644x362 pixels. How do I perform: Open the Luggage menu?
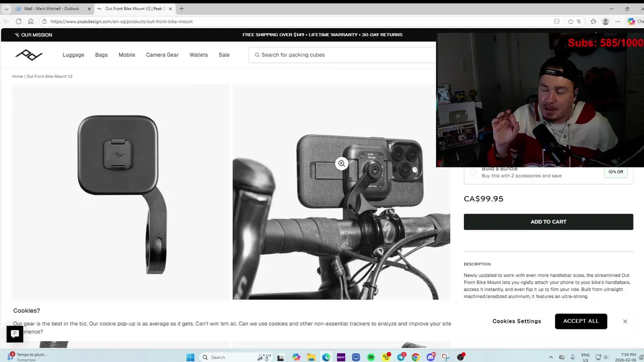[x=73, y=55]
